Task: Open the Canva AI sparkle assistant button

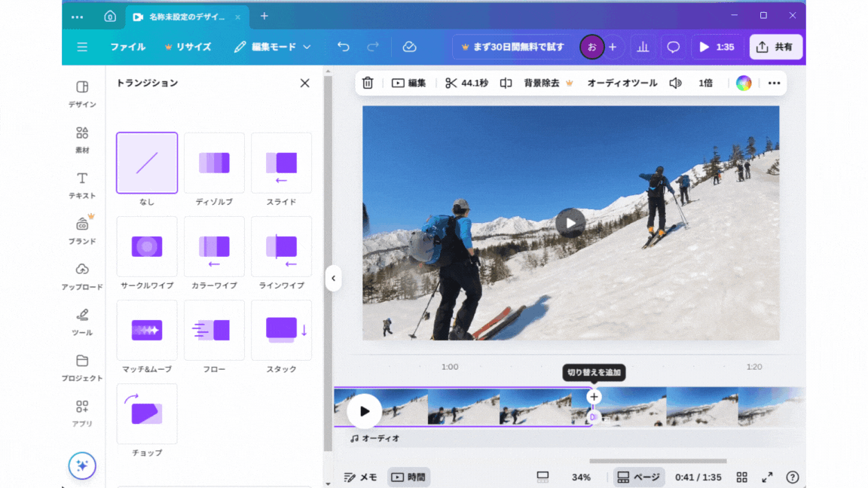Action: tap(82, 465)
